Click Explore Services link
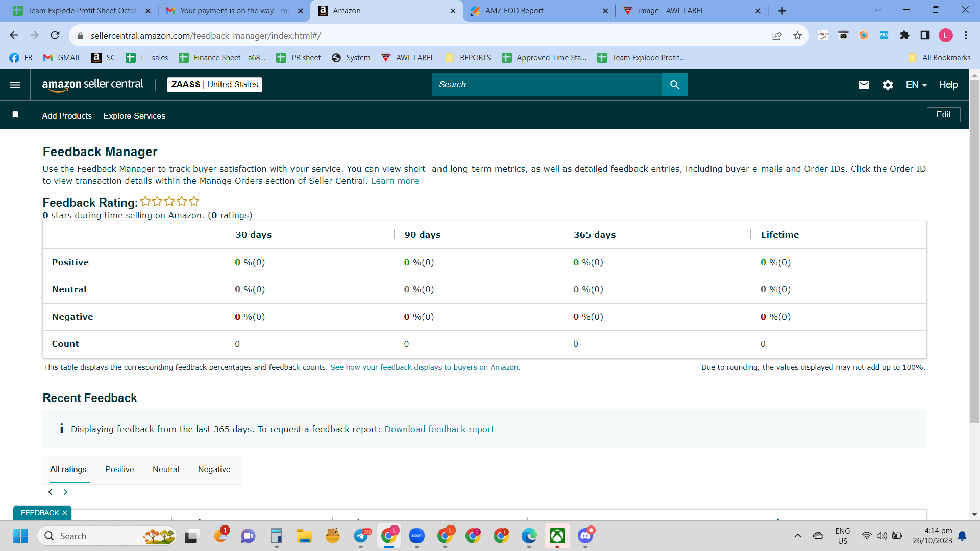 click(134, 116)
